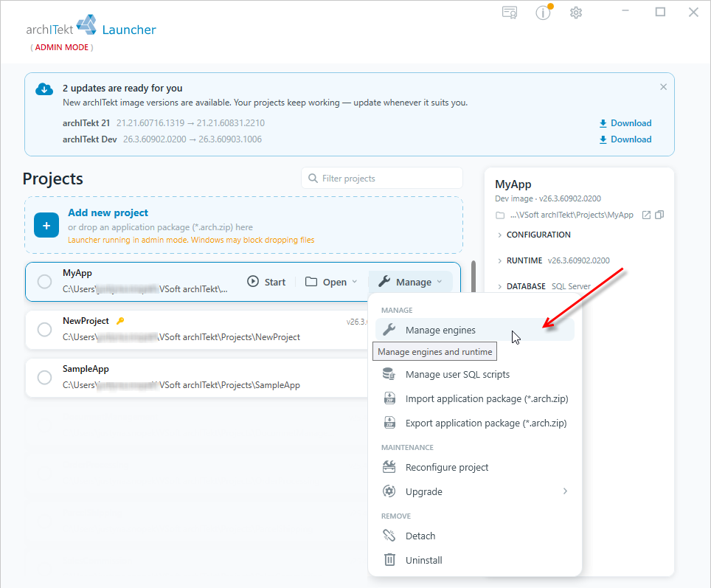
Task: Open the Open dropdown for MyApp
Action: click(x=331, y=282)
